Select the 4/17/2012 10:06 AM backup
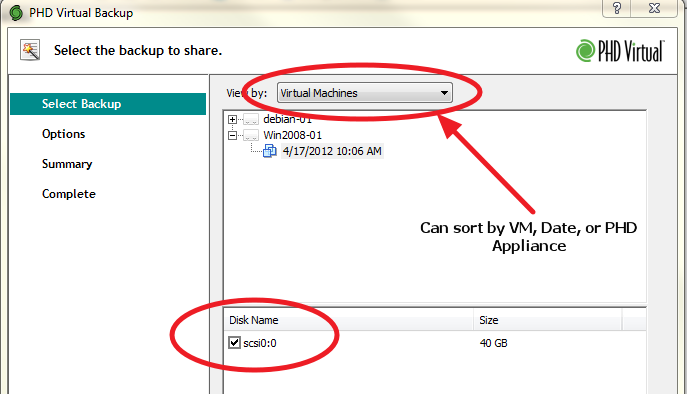 click(332, 151)
